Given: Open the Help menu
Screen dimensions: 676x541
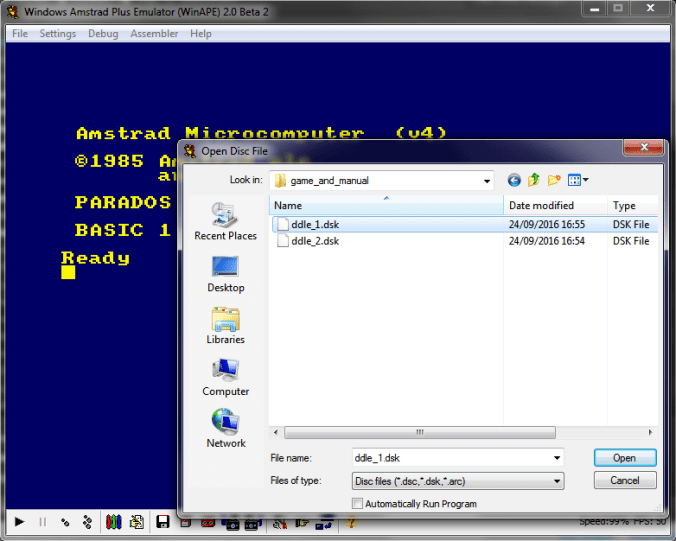Looking at the screenshot, I should tap(201, 34).
